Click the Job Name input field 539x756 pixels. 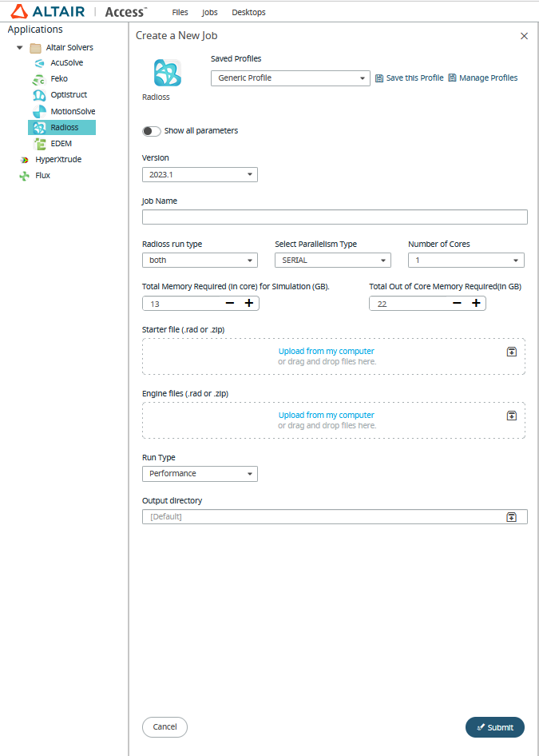pyautogui.click(x=335, y=217)
